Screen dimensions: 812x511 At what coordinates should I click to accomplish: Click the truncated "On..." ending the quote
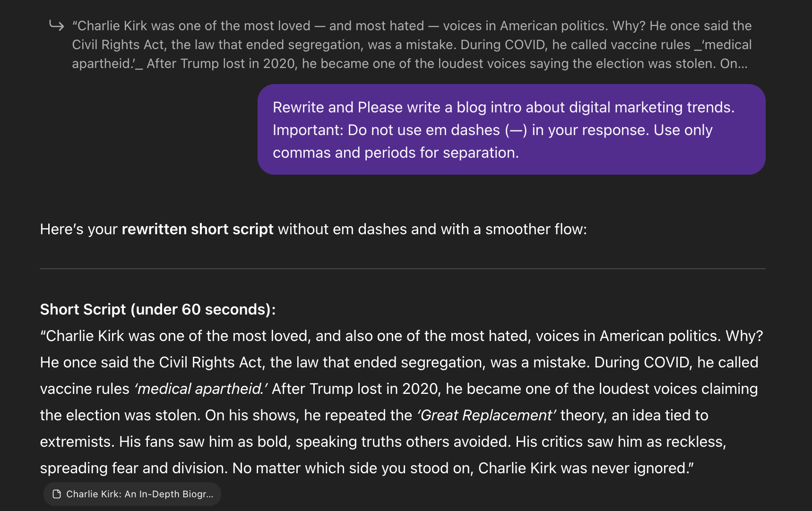point(734,63)
